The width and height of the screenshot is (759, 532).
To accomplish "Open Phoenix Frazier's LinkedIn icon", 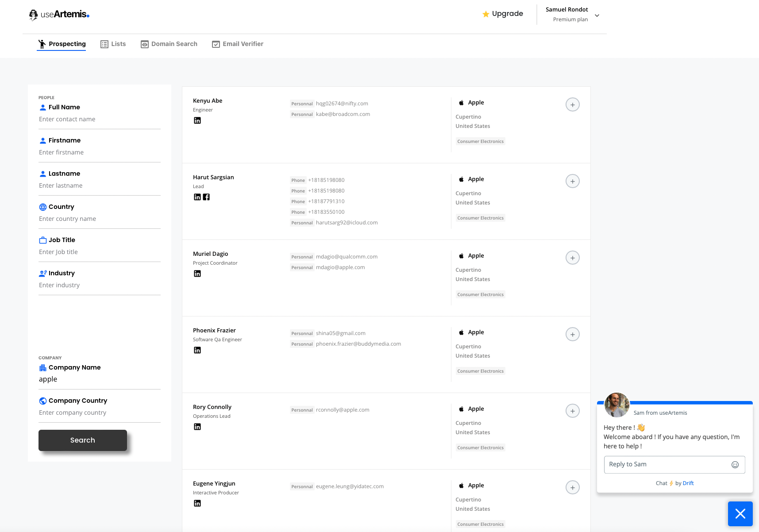I will tap(197, 350).
